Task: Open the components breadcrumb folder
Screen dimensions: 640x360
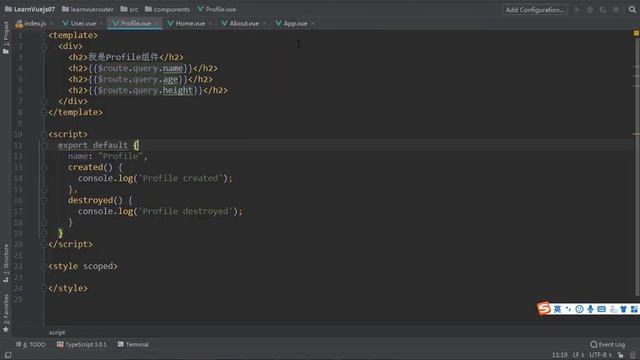Action: [168, 9]
